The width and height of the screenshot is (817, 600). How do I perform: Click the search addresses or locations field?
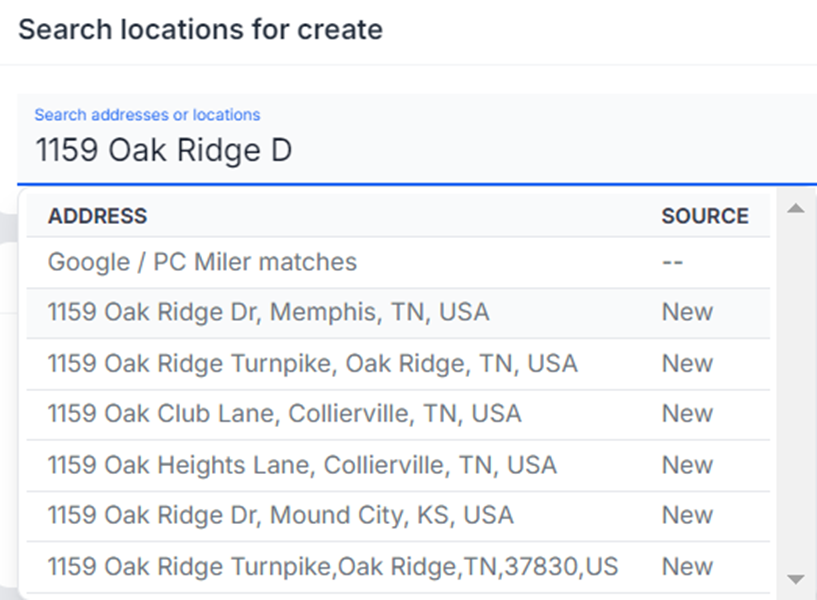(x=400, y=151)
